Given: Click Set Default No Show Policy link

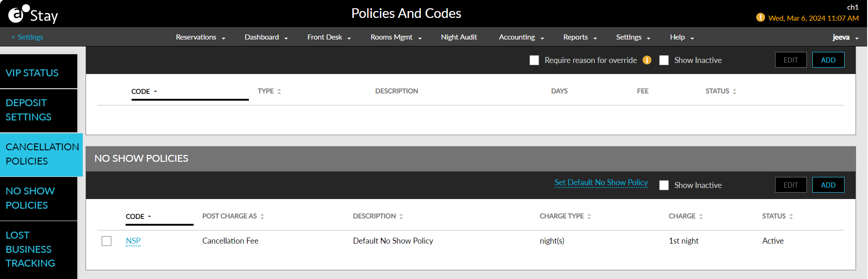Looking at the screenshot, I should coord(601,182).
